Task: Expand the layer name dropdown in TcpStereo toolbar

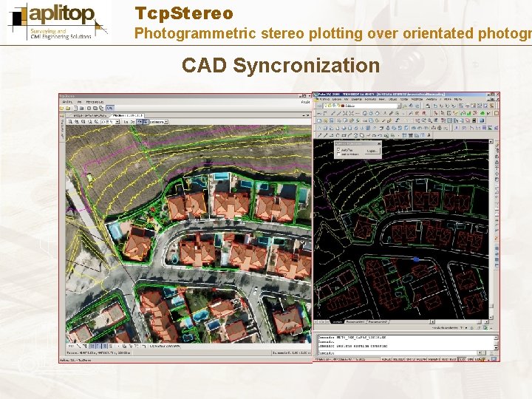Action: [x=166, y=122]
